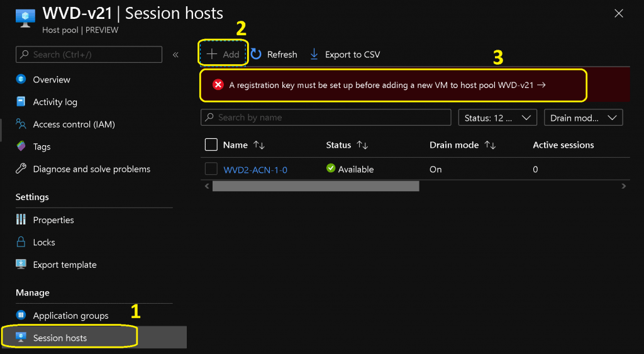
Task: Click the registration key error message
Action: [387, 85]
